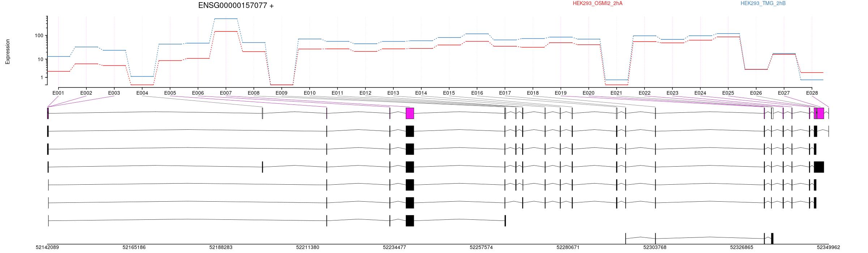The image size is (868, 253).
Task: Click the y-axis tick label 100
Action: coord(39,35)
